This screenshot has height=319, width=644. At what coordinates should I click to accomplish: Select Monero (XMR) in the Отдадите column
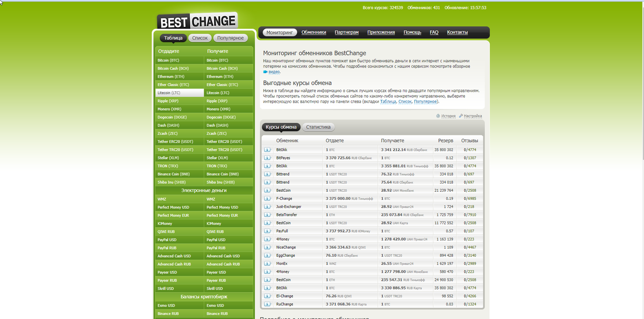coord(180,109)
